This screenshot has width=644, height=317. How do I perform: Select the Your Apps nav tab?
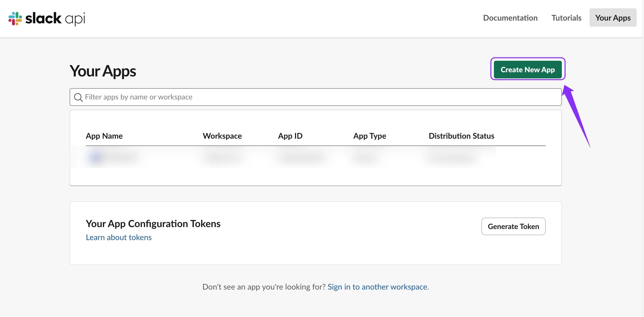coord(613,18)
